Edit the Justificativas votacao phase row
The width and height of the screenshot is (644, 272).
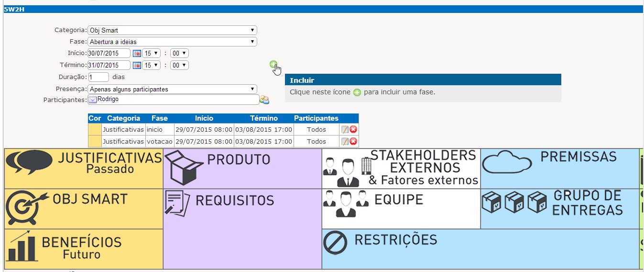[x=344, y=141]
